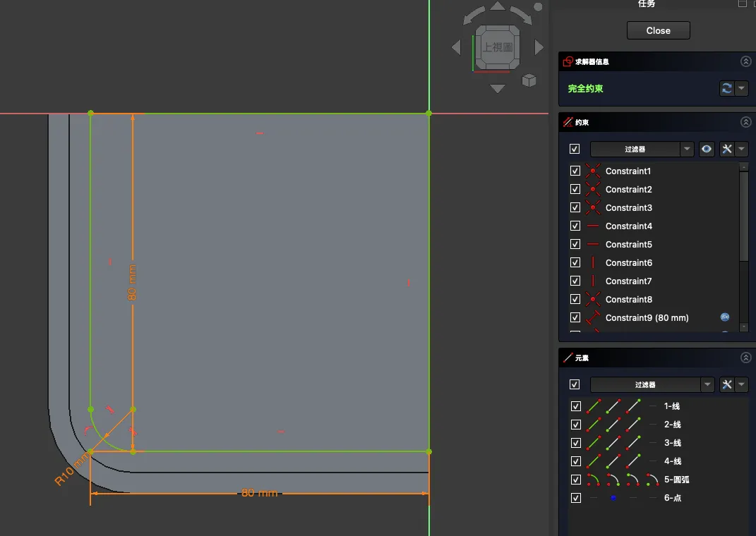Collapse the 求解器信息 section
Screen dimensions: 756x536
(x=745, y=61)
